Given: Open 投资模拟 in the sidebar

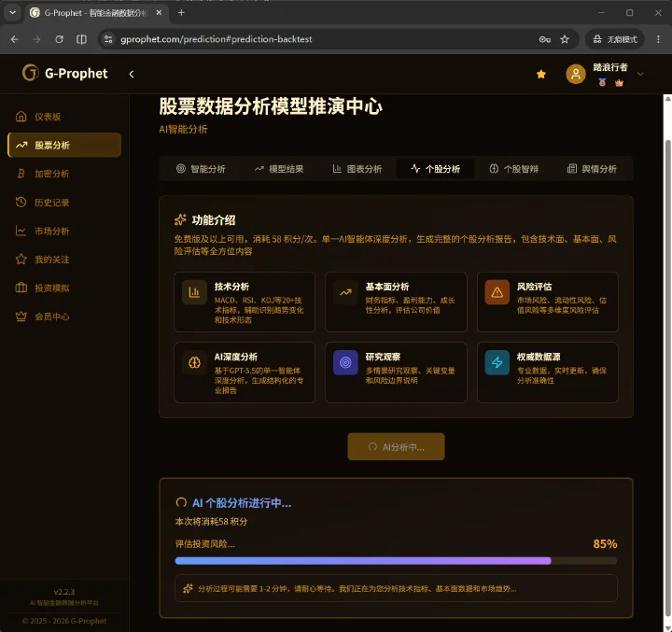Looking at the screenshot, I should coord(64,288).
